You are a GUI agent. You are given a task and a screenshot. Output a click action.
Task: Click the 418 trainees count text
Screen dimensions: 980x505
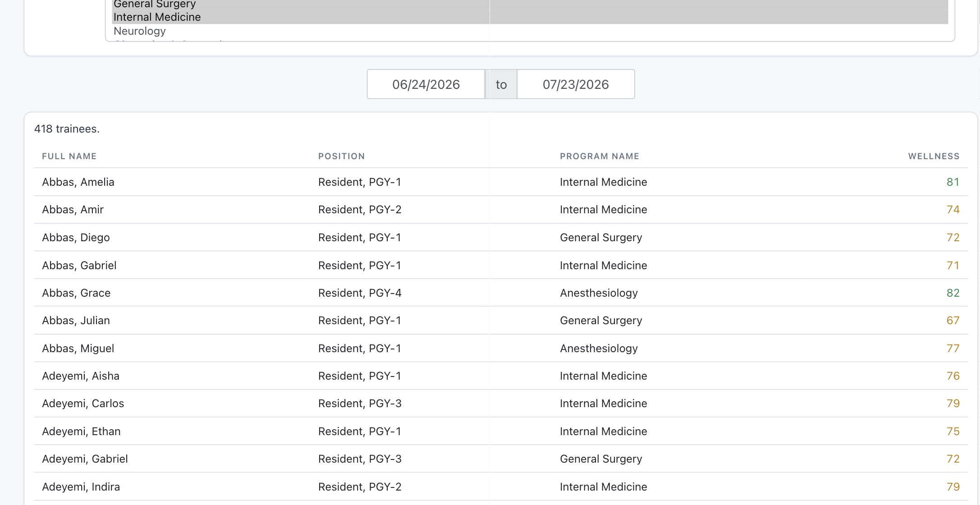(x=67, y=129)
